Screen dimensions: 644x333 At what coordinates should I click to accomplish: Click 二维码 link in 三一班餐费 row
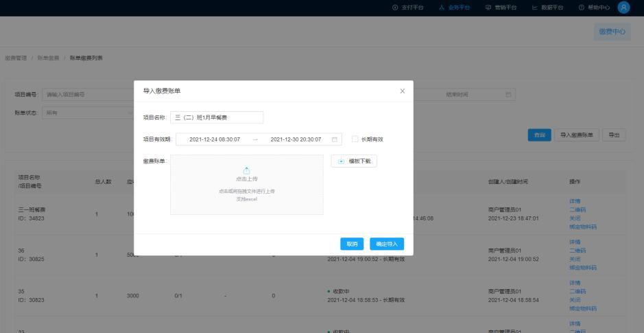point(577,209)
